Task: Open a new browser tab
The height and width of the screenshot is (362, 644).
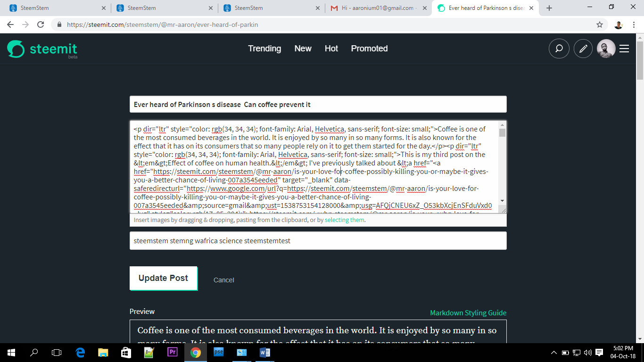Action: [x=549, y=8]
